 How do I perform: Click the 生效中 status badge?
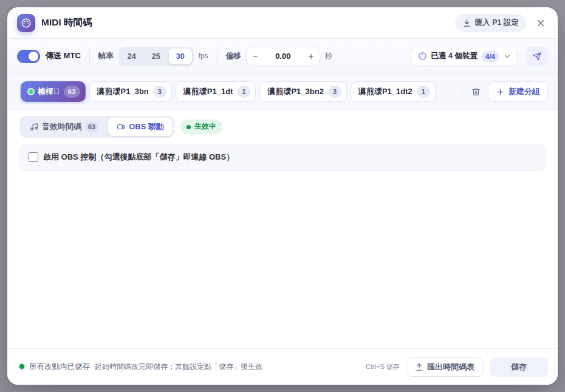pyautogui.click(x=202, y=127)
